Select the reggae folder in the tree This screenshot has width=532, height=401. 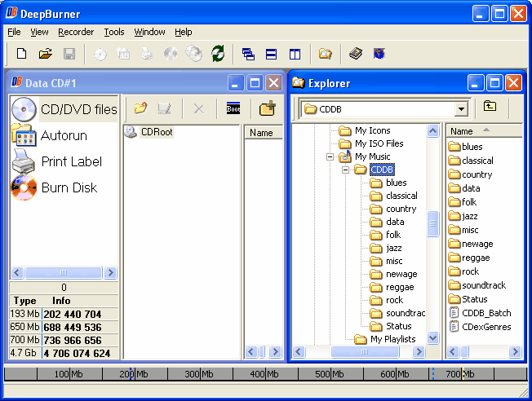400,287
